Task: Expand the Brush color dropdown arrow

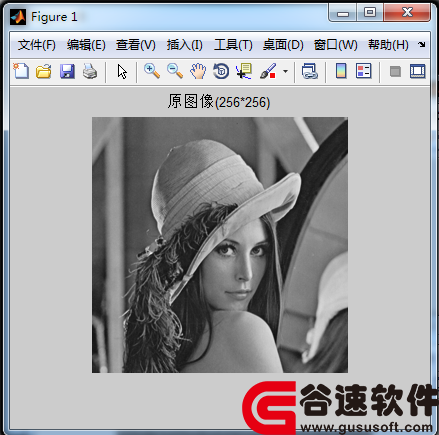Action: pos(285,71)
